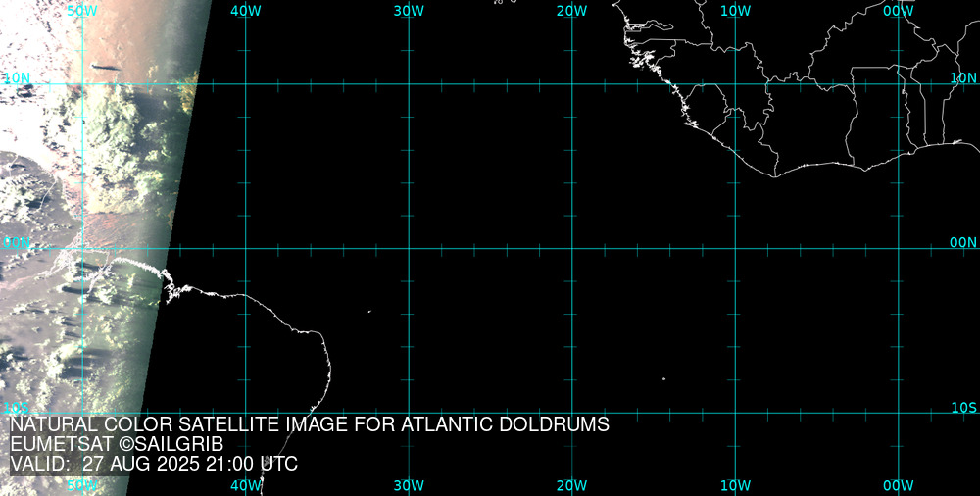Click the 50W longitude label on the top edge
980x496 pixels.
(x=82, y=11)
